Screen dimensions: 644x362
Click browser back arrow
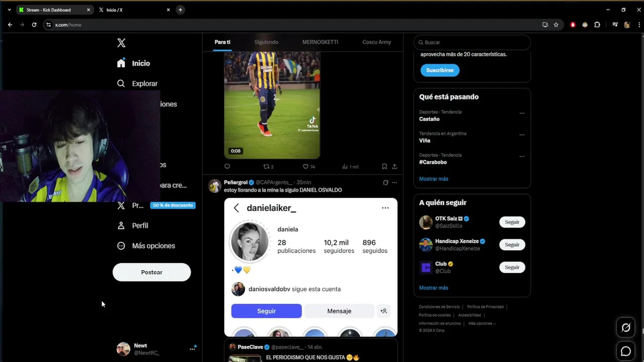click(x=10, y=25)
